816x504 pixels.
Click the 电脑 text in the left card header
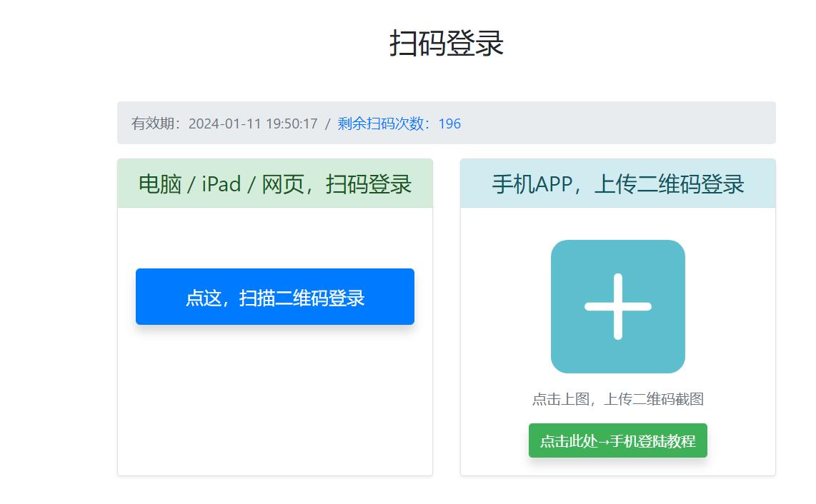(x=159, y=184)
